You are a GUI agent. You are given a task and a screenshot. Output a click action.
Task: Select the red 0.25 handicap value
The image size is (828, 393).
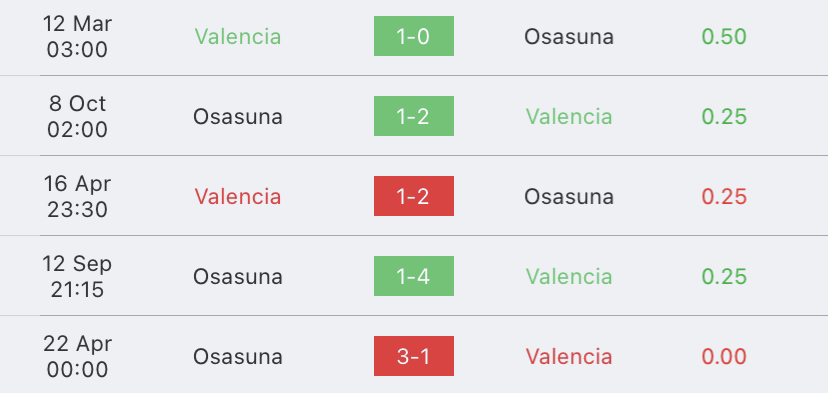(724, 196)
